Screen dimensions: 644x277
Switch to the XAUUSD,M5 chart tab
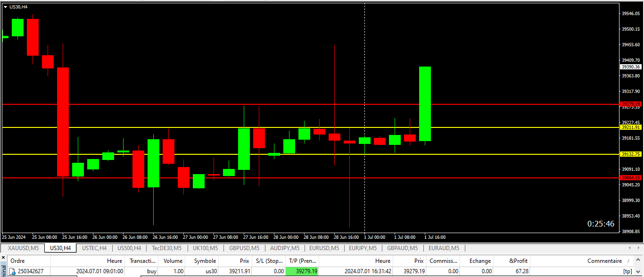pyautogui.click(x=23, y=248)
